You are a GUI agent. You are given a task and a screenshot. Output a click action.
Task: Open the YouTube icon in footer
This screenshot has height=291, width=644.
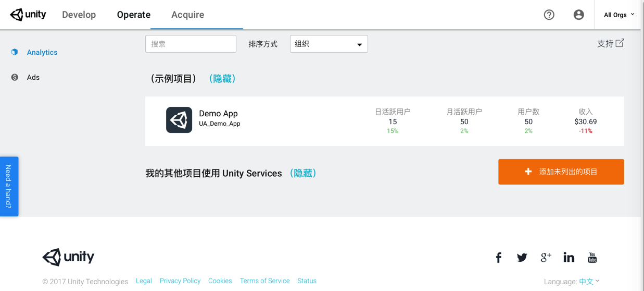[592, 257]
